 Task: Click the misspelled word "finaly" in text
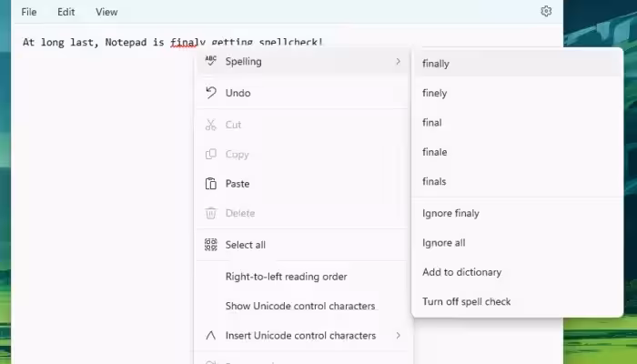point(187,42)
